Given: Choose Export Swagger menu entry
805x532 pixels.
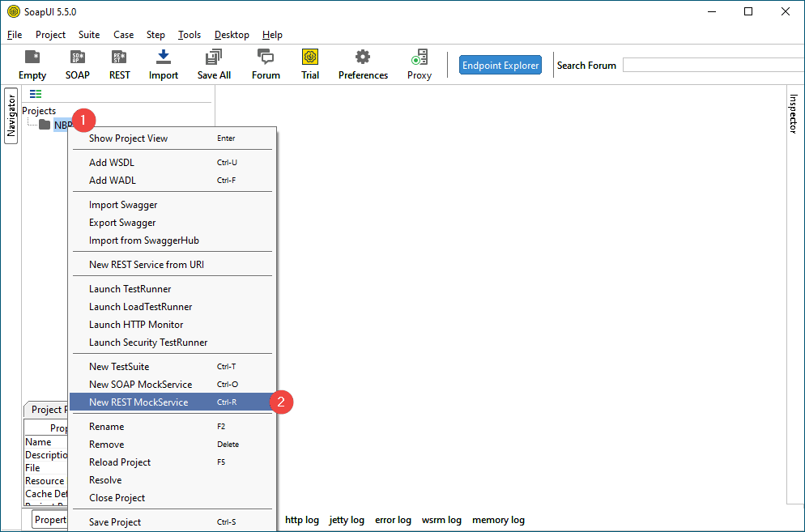Looking at the screenshot, I should (x=172, y=223).
